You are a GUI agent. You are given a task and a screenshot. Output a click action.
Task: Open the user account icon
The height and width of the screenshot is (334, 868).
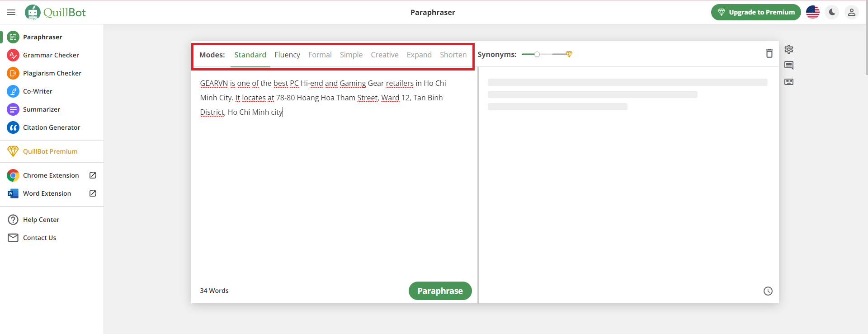852,12
